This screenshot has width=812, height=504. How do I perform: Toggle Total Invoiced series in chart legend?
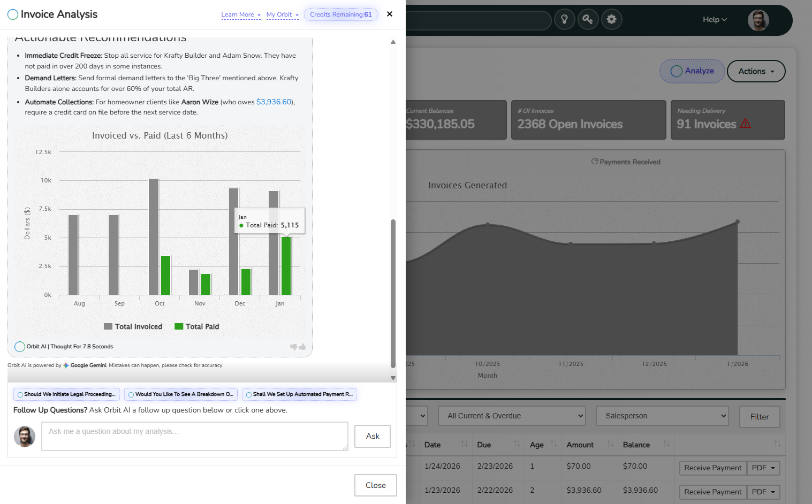point(133,326)
